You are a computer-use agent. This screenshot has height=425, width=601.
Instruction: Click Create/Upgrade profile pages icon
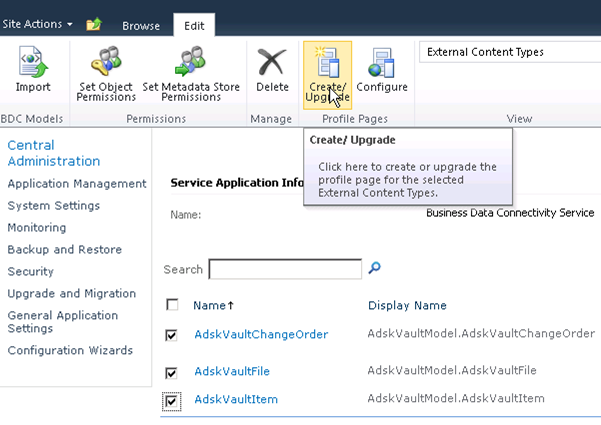[328, 73]
